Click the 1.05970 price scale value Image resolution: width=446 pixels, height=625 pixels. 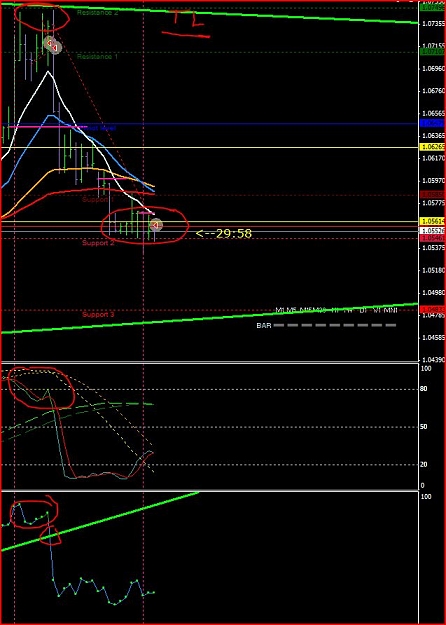pos(433,181)
